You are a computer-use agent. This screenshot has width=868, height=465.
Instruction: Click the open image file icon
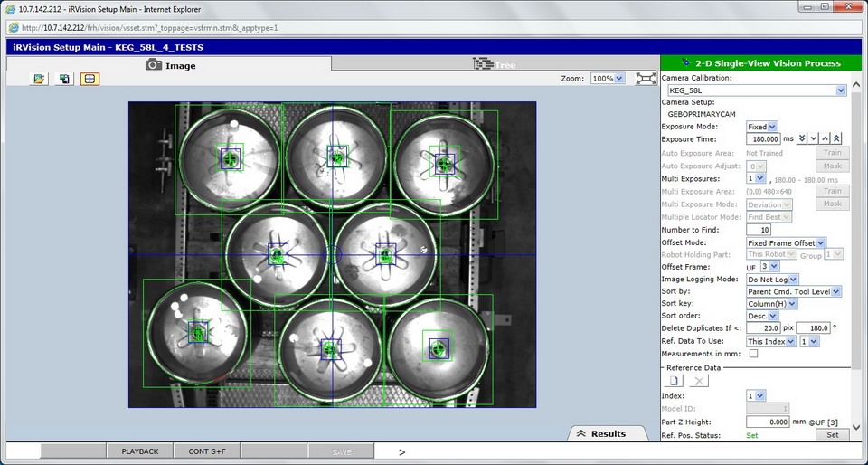(x=39, y=79)
